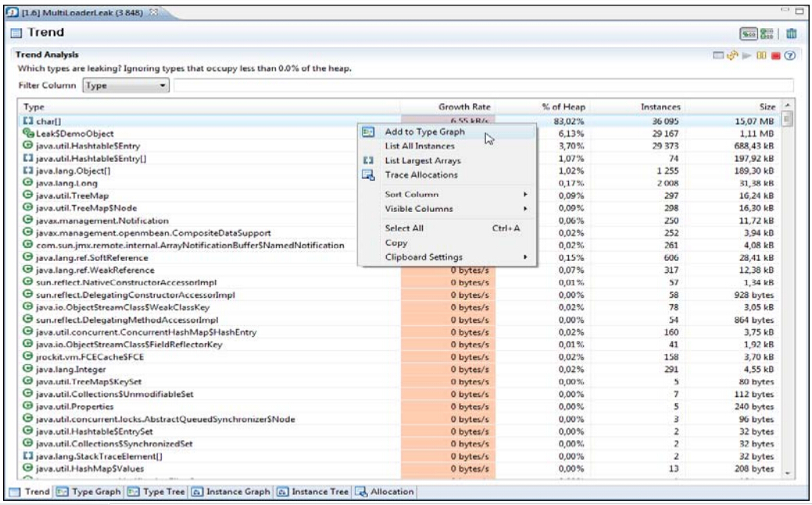
Task: Click the java.lang.Object[] array icon
Action: (x=28, y=170)
